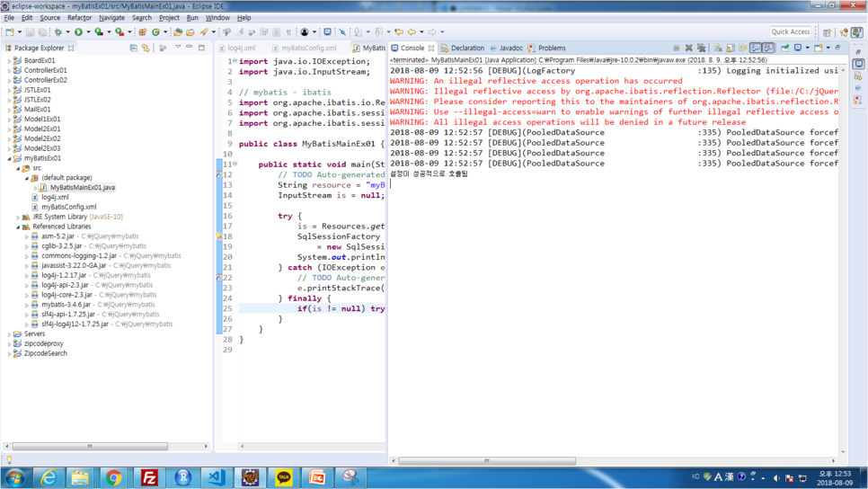
Task: Click the Pin Console icon
Action: click(x=785, y=49)
